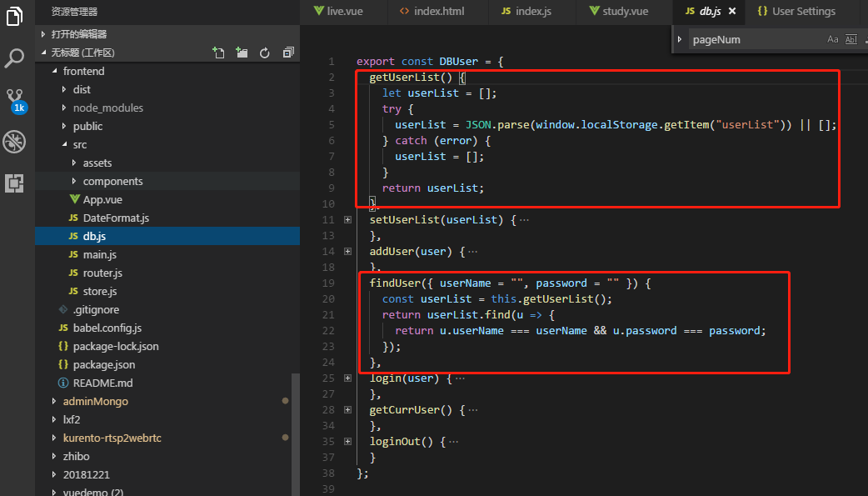Collapse all folders in explorer

[288, 53]
